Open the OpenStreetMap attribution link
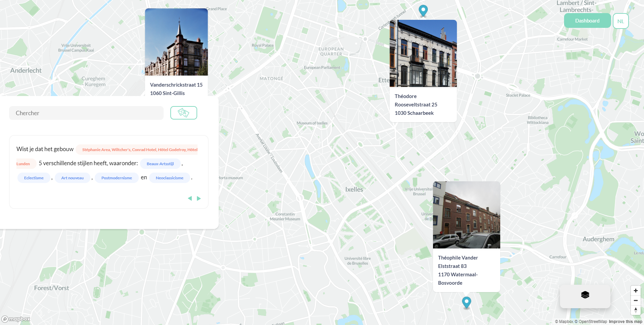Image resolution: width=644 pixels, height=325 pixels. 591,322
